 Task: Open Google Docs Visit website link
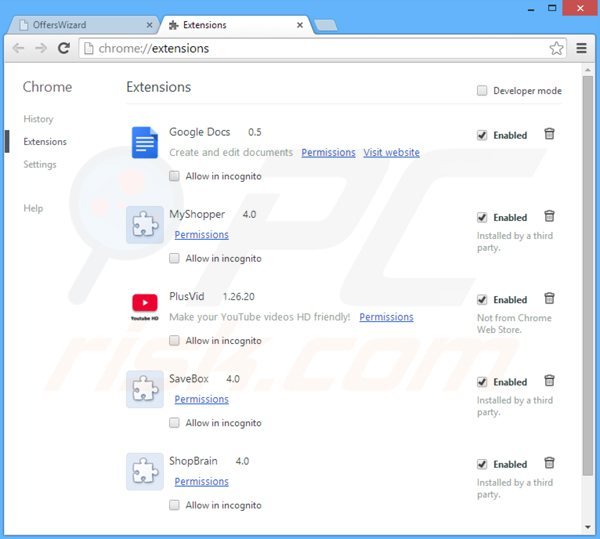click(391, 152)
